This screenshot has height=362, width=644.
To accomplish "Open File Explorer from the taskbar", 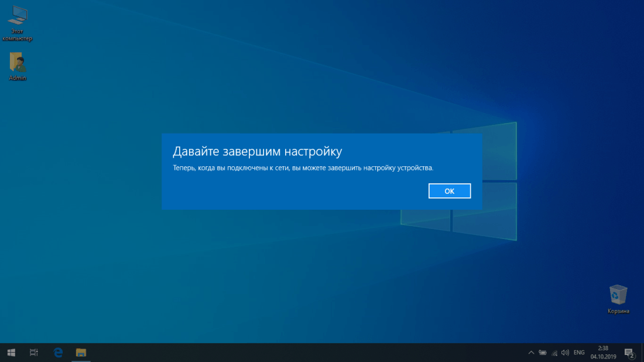I will [81, 353].
